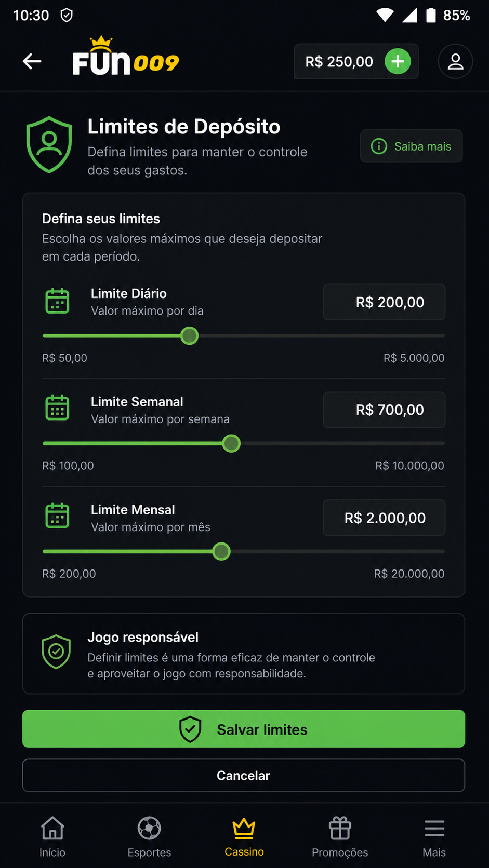
Task: Switch to the Esportes tab
Action: (x=149, y=836)
